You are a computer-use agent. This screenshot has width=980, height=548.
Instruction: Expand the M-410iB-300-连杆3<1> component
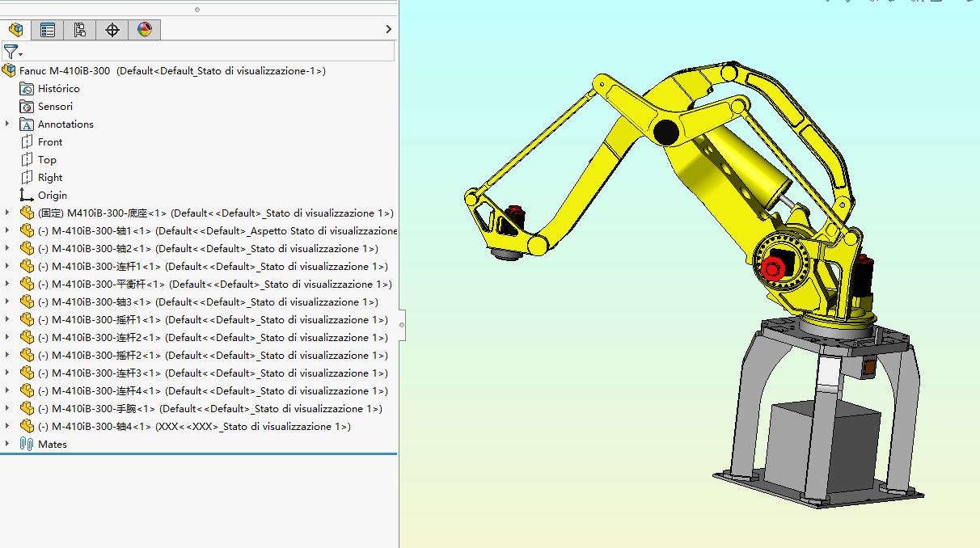point(7,373)
